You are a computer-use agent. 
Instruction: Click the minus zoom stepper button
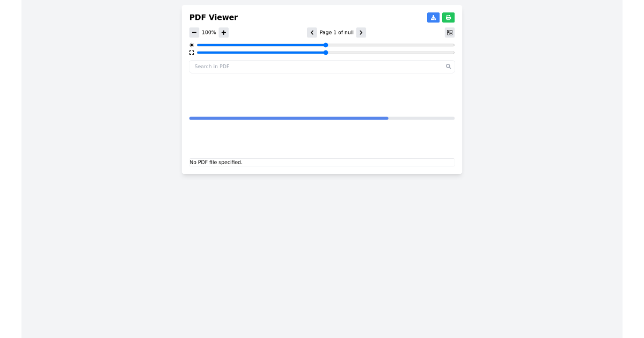pos(194,32)
